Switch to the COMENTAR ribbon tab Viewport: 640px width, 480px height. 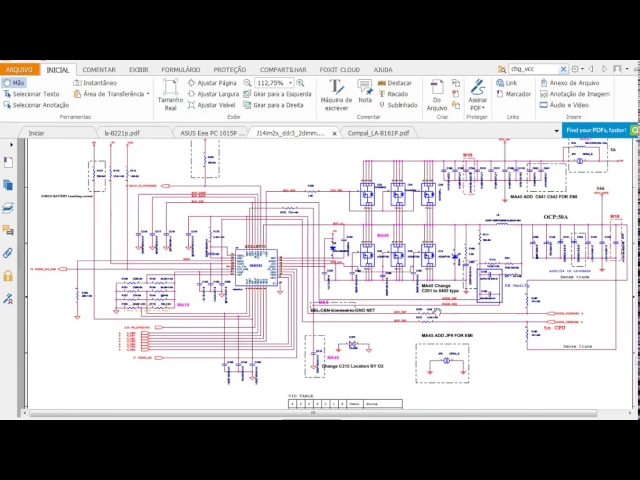[99, 70]
